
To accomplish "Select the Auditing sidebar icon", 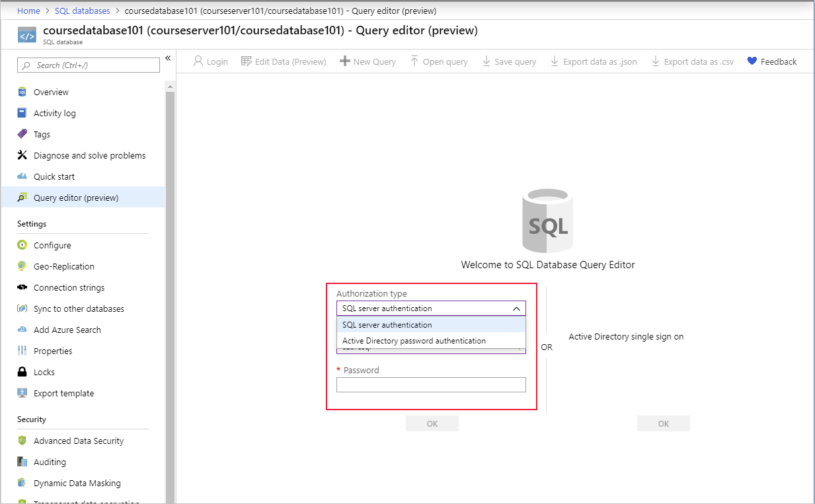I will tap(23, 462).
